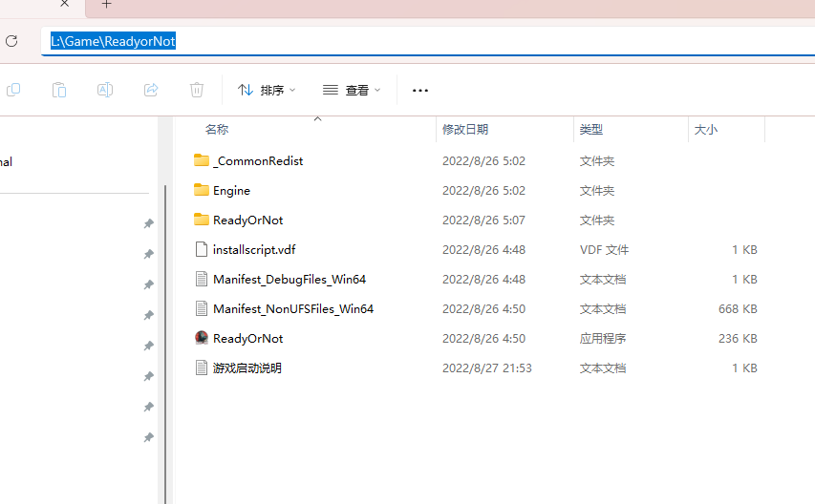Click the Rename icon in toolbar
This screenshot has height=504, width=815.
(x=105, y=90)
